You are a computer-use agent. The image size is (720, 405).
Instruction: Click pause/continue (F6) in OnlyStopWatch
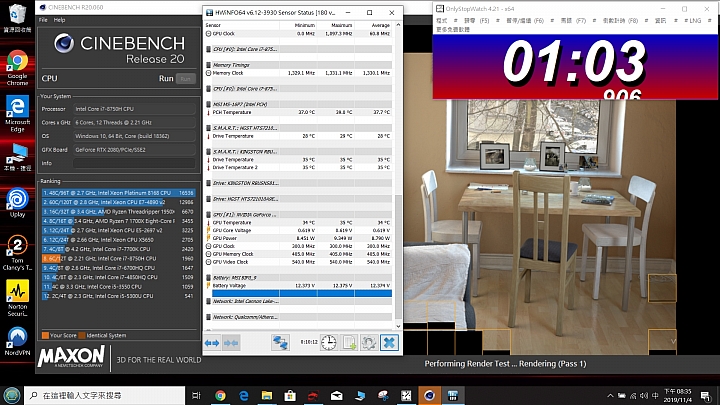[x=525, y=21]
